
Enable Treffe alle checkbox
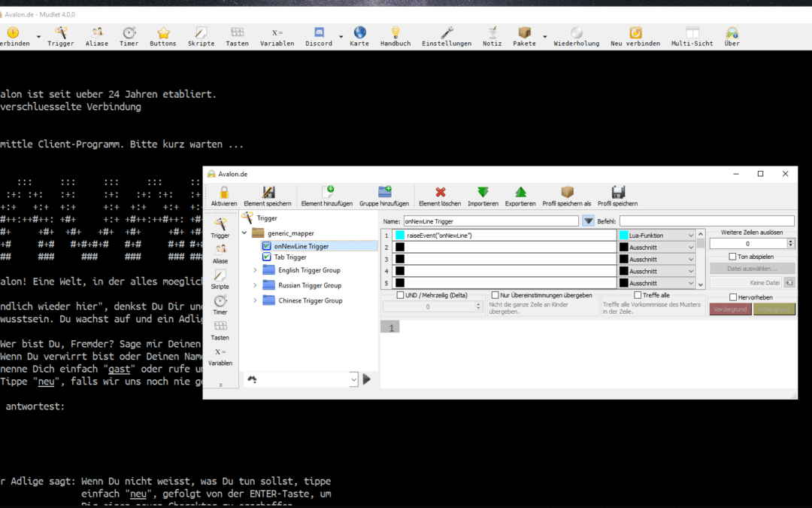coord(638,295)
